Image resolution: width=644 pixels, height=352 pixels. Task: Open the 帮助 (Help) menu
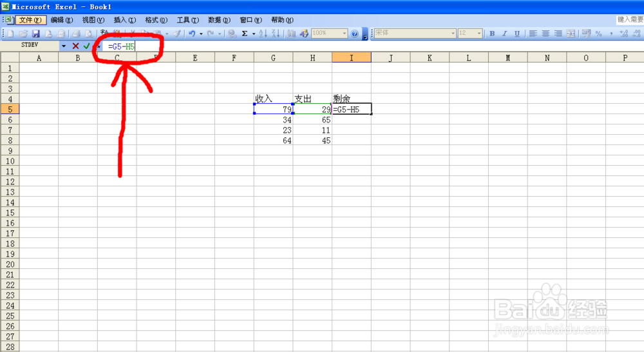click(x=282, y=20)
